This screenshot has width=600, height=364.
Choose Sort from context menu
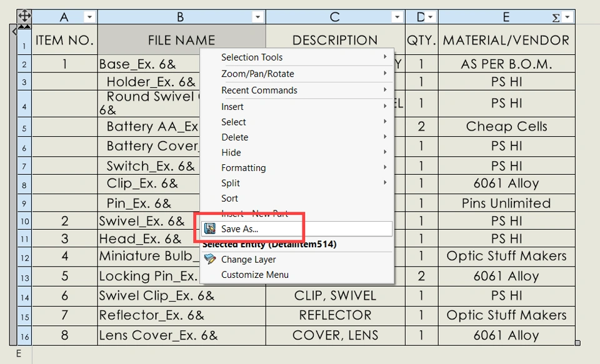pyautogui.click(x=297, y=199)
